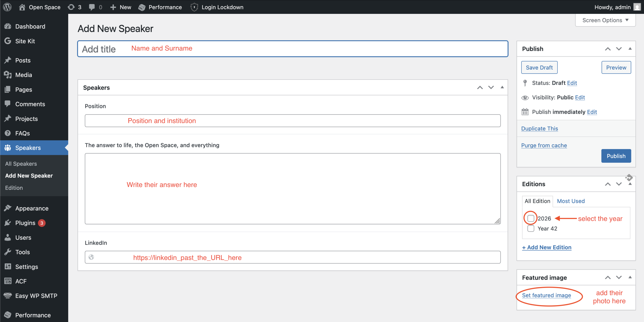
Task: Focus the Add title input field
Action: click(x=293, y=49)
